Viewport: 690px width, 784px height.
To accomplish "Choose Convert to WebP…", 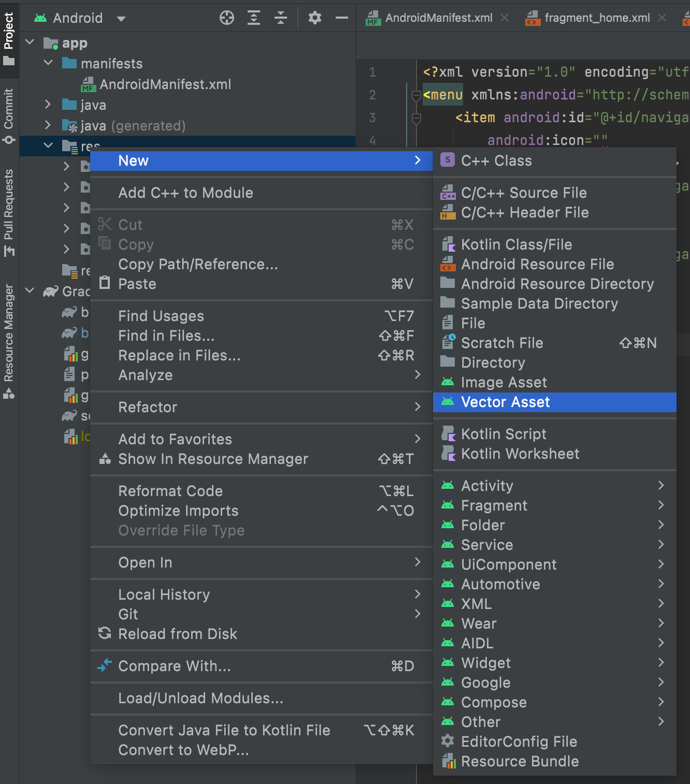I will click(262, 750).
